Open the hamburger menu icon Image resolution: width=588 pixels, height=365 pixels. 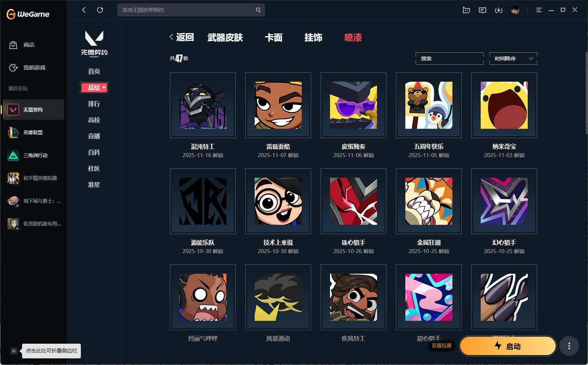[x=539, y=10]
